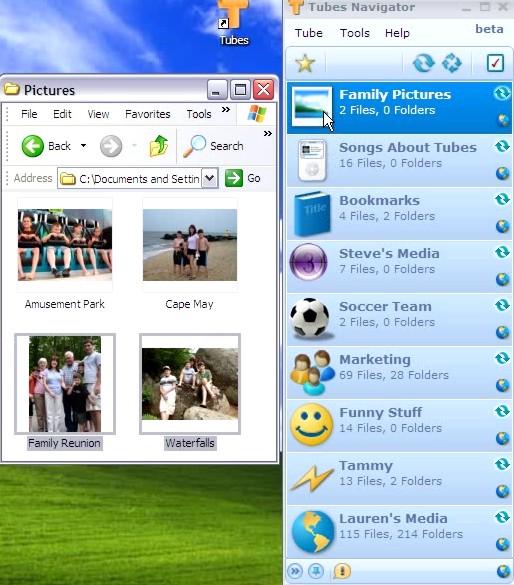Expand hidden menu items chevron next to Tools
This screenshot has height=585, width=514.
[225, 110]
